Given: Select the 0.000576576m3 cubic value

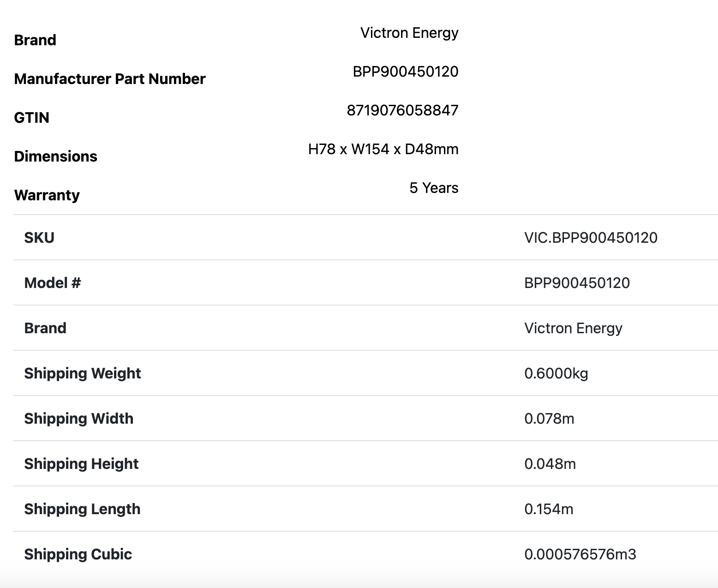Looking at the screenshot, I should (580, 554).
